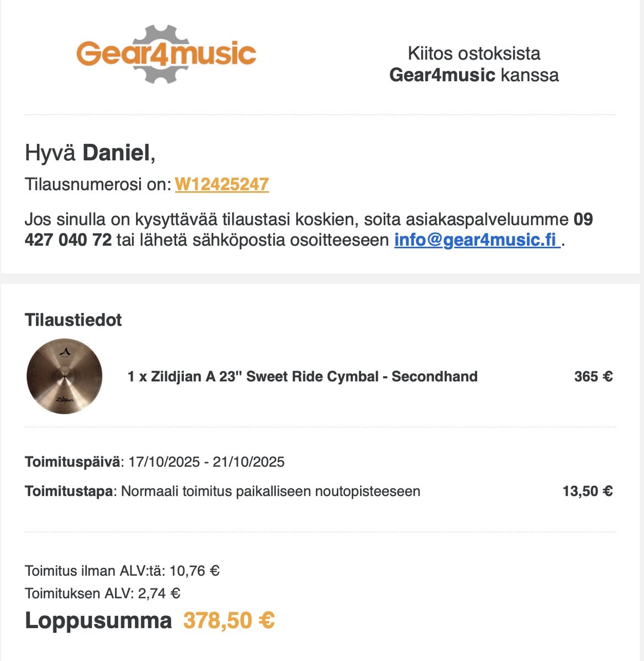Click the bold Toimitustapa label

[x=69, y=491]
